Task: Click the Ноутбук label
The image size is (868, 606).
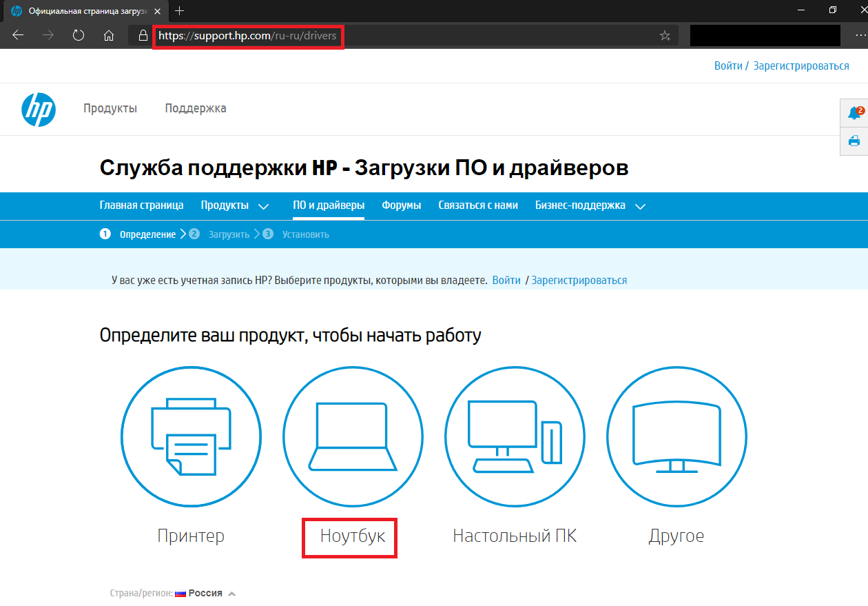Action: coord(352,536)
